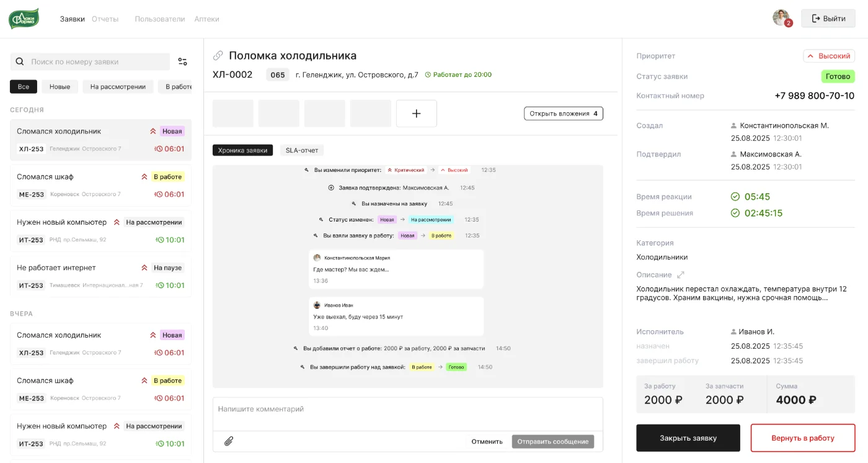Image resolution: width=868 pixels, height=463 pixels.
Task: Expand attachments via 'Открыть вложения'
Action: point(563,114)
